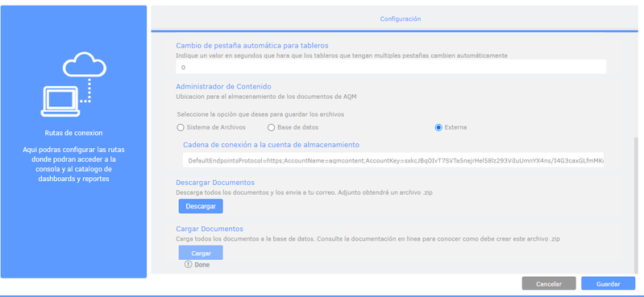
Task: Select the Base de datos radio option
Action: pyautogui.click(x=271, y=128)
